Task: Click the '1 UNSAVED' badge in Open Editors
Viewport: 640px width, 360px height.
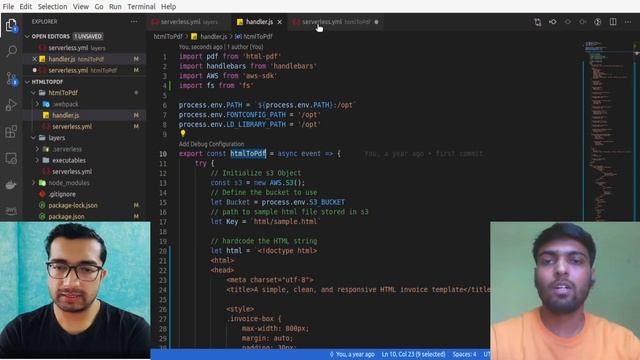Action: coord(88,36)
